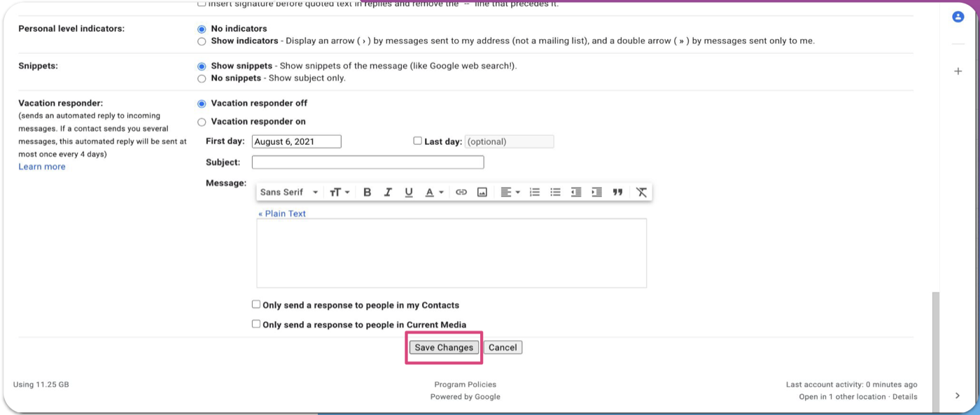Click the Subject input field
The width and height of the screenshot is (980, 415).
367,162
